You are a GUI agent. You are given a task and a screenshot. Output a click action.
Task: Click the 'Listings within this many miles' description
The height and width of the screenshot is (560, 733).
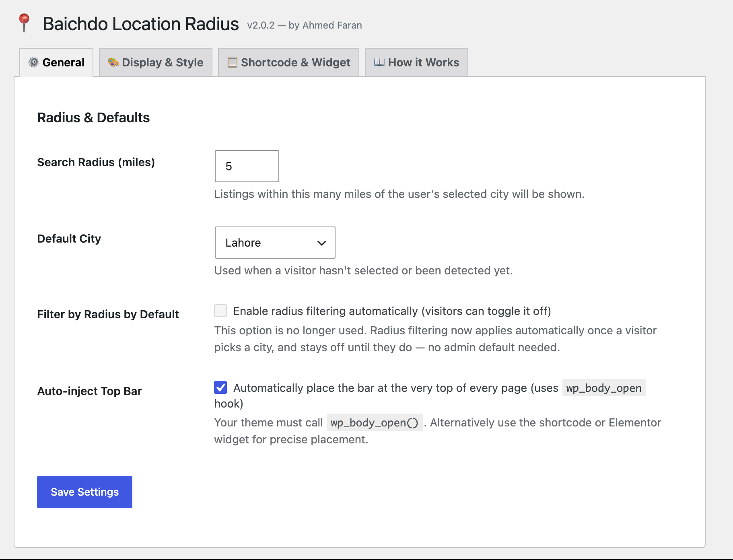(x=399, y=194)
